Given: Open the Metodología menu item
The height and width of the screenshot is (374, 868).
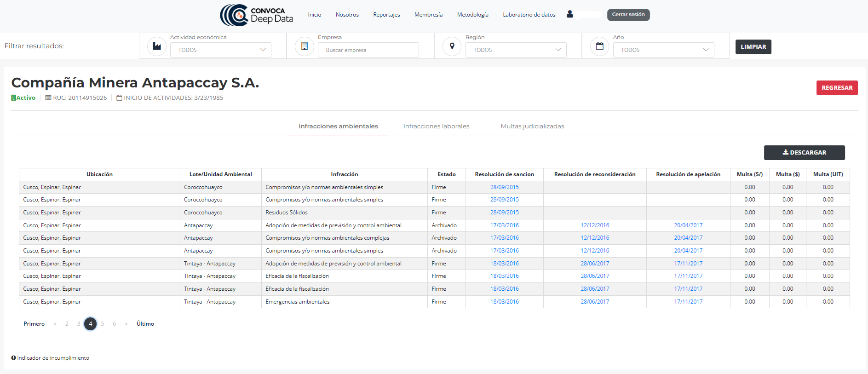Looking at the screenshot, I should click(x=473, y=15).
